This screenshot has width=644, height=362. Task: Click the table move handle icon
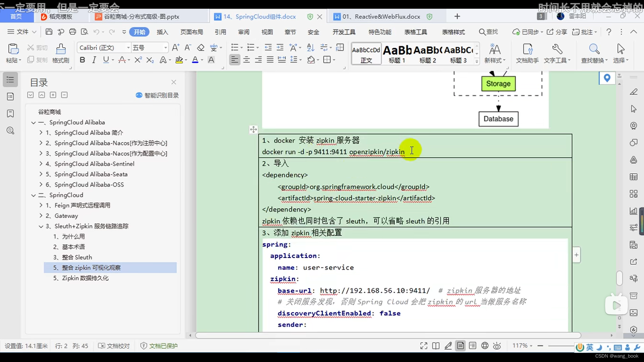coord(254,129)
